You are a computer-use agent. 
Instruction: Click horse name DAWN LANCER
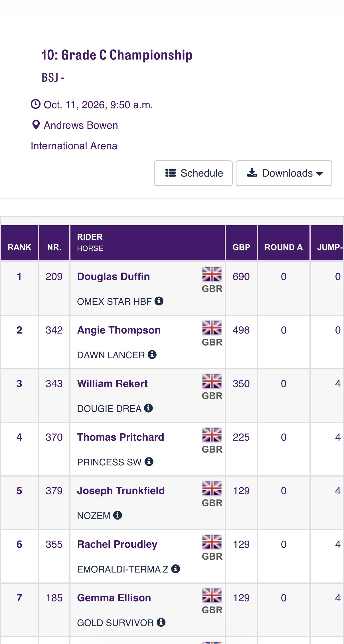pos(111,355)
